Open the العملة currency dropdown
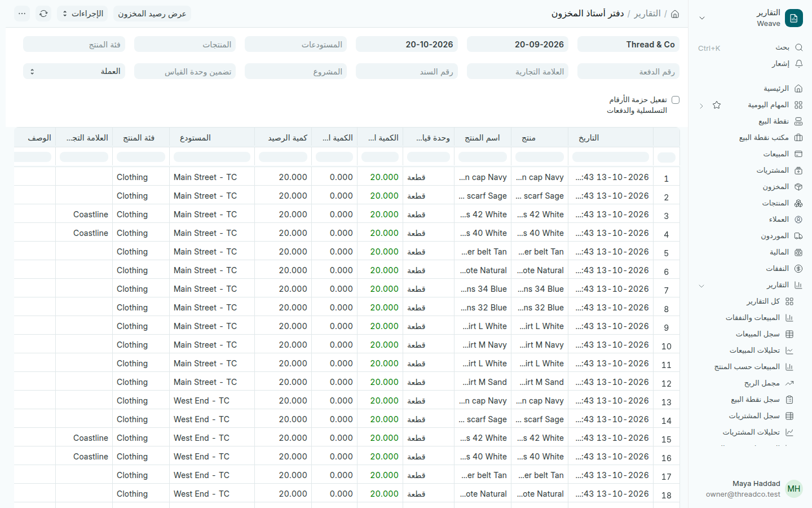The width and height of the screenshot is (812, 508). [x=74, y=72]
